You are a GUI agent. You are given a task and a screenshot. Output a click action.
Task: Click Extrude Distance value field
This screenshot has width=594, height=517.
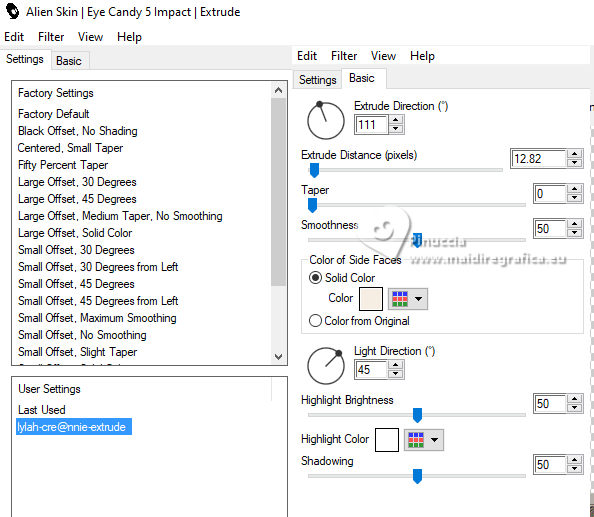(538, 159)
